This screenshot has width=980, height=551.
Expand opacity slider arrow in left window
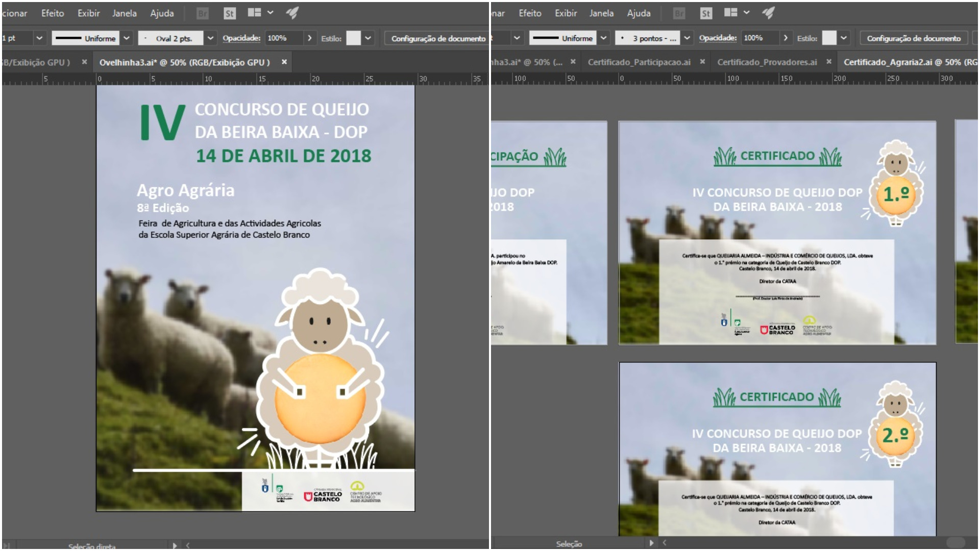pos(309,38)
